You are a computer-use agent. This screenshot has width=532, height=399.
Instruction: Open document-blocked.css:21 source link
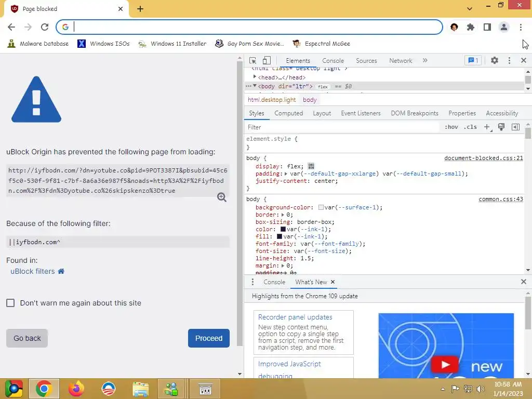coord(484,158)
